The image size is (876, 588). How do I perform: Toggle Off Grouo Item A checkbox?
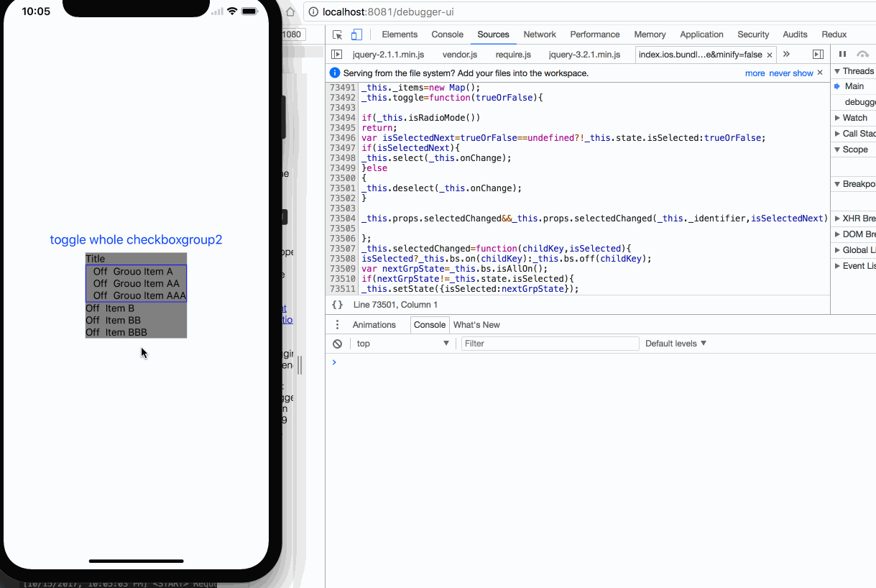click(136, 272)
